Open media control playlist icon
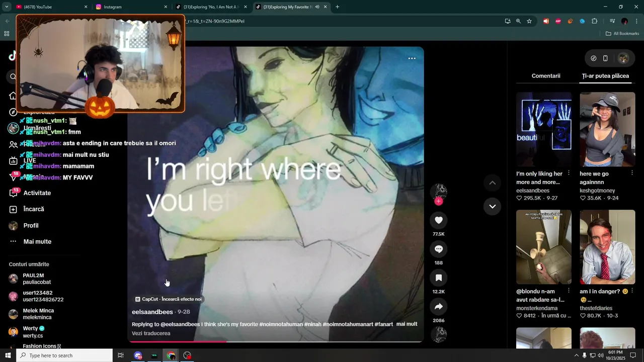 tap(612, 21)
